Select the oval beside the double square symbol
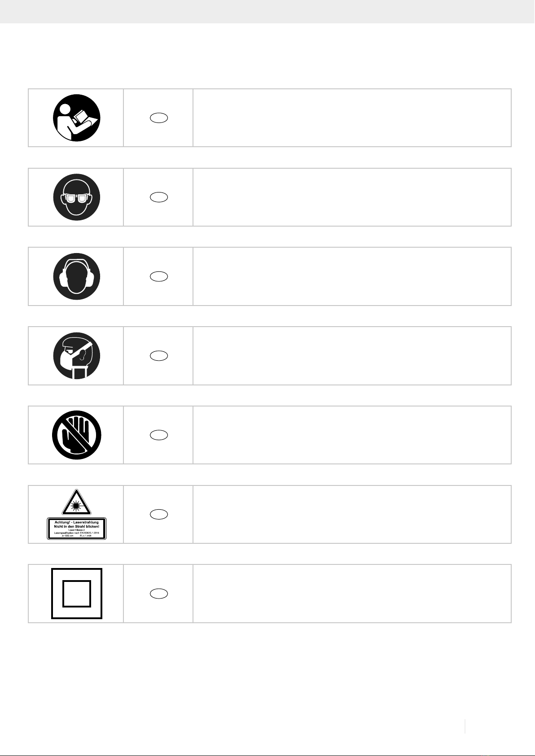 [x=159, y=594]
